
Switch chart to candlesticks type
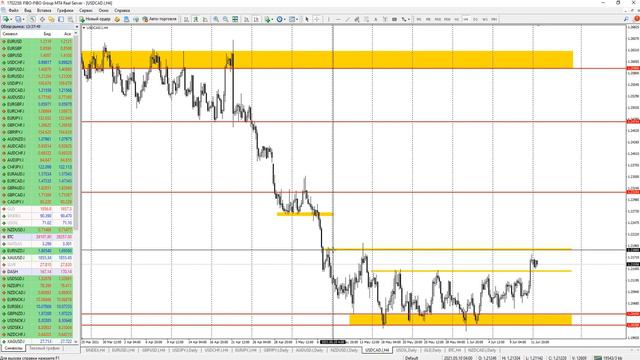point(196,19)
